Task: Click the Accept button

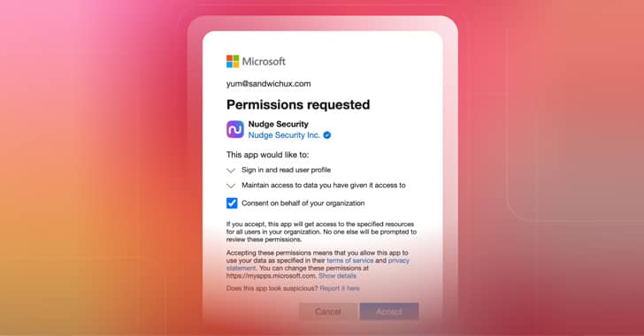Action: click(389, 311)
